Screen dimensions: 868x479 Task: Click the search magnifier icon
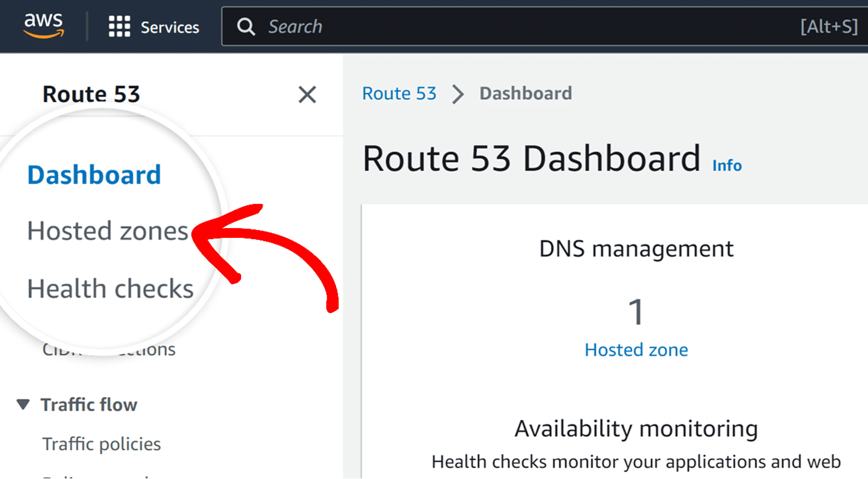[246, 26]
